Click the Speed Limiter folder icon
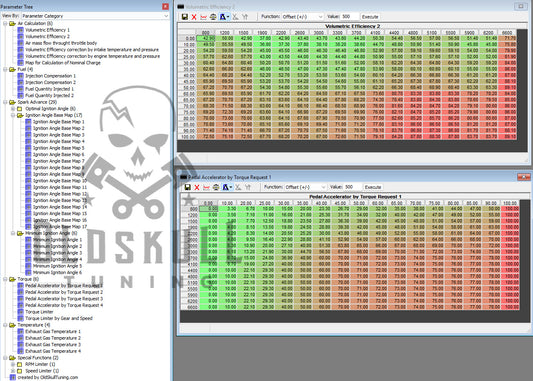 pyautogui.click(x=20, y=371)
